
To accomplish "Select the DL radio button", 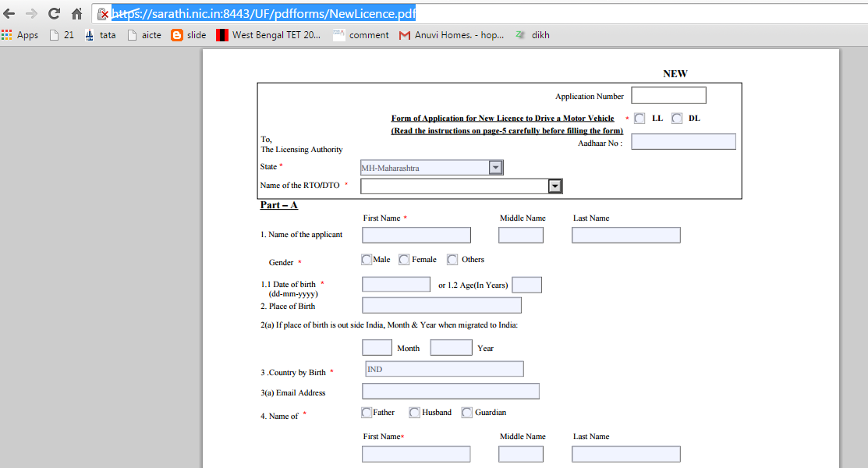I will click(676, 118).
